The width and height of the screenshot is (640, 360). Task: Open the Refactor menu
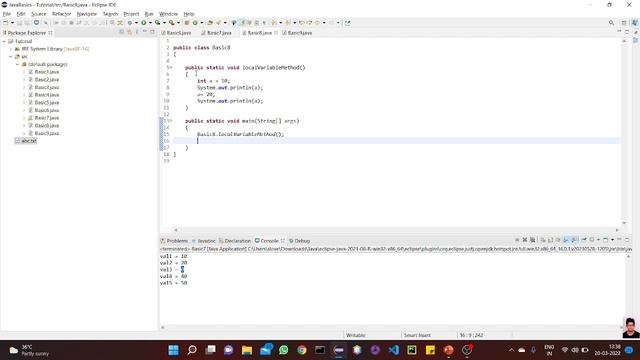click(62, 14)
